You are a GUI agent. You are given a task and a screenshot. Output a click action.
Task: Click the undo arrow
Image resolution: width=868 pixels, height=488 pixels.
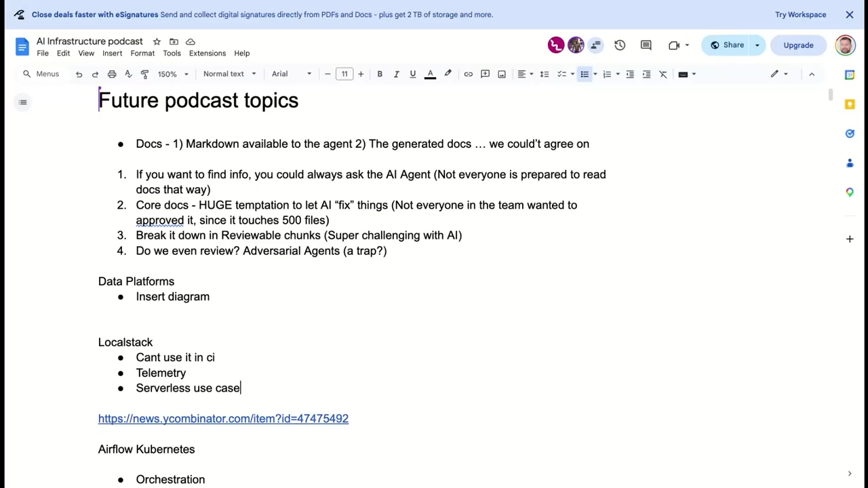(x=79, y=74)
